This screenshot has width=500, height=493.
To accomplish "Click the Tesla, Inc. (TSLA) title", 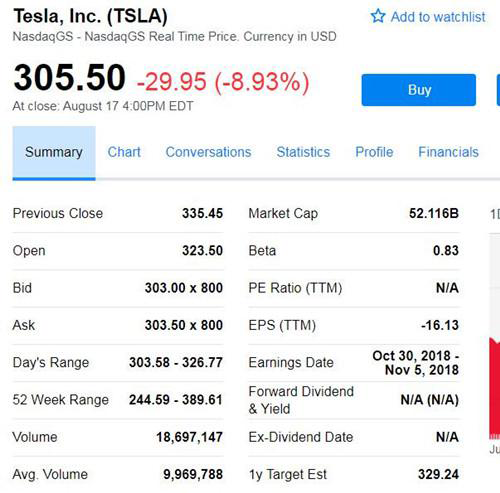I will (x=90, y=16).
